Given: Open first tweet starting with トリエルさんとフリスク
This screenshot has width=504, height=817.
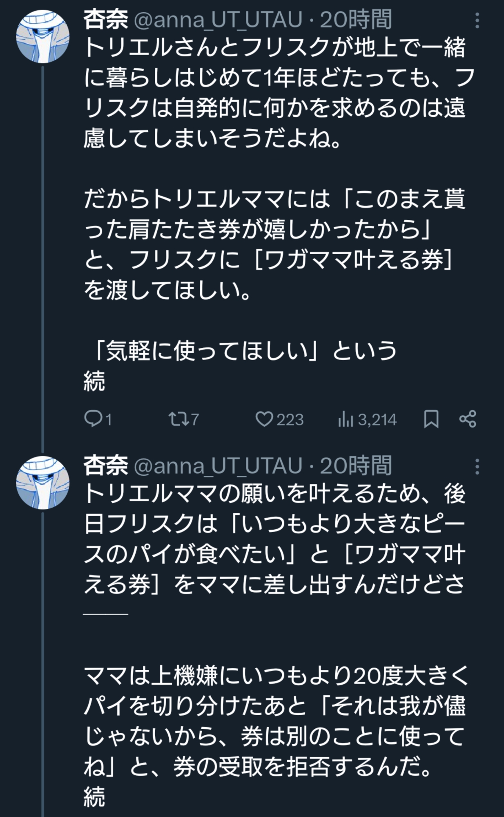Looking at the screenshot, I should tap(274, 94).
